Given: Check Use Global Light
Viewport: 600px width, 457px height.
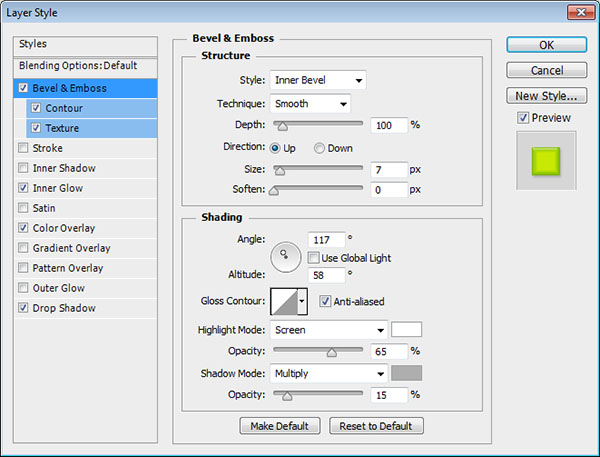Looking at the screenshot, I should click(313, 258).
